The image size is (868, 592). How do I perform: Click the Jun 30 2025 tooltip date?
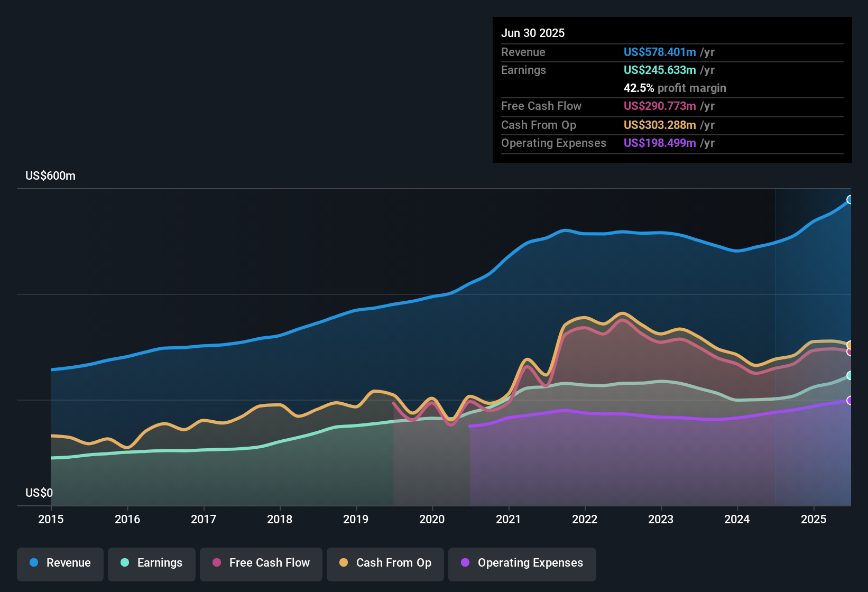[x=533, y=33]
